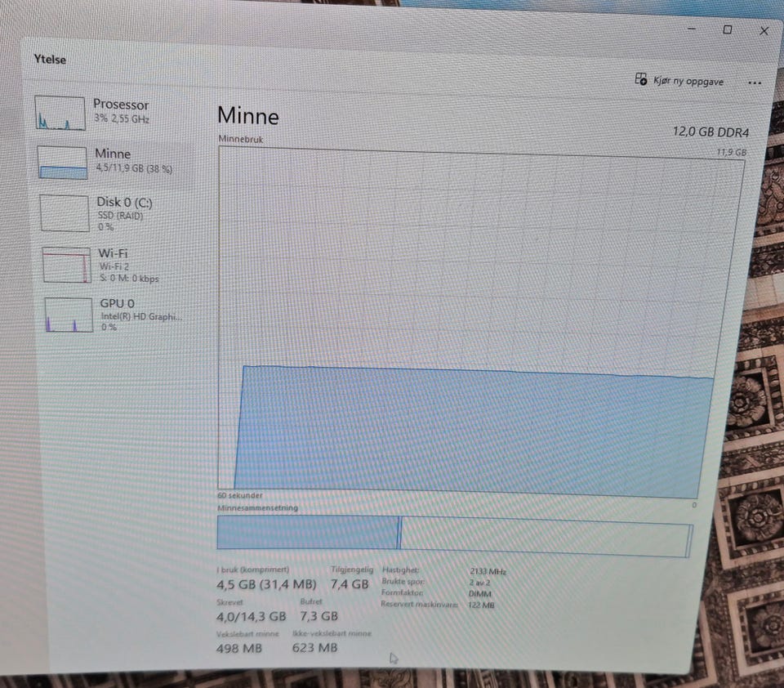The width and height of the screenshot is (784, 688).
Task: Click the 'Minne' page heading
Action: 248,116
